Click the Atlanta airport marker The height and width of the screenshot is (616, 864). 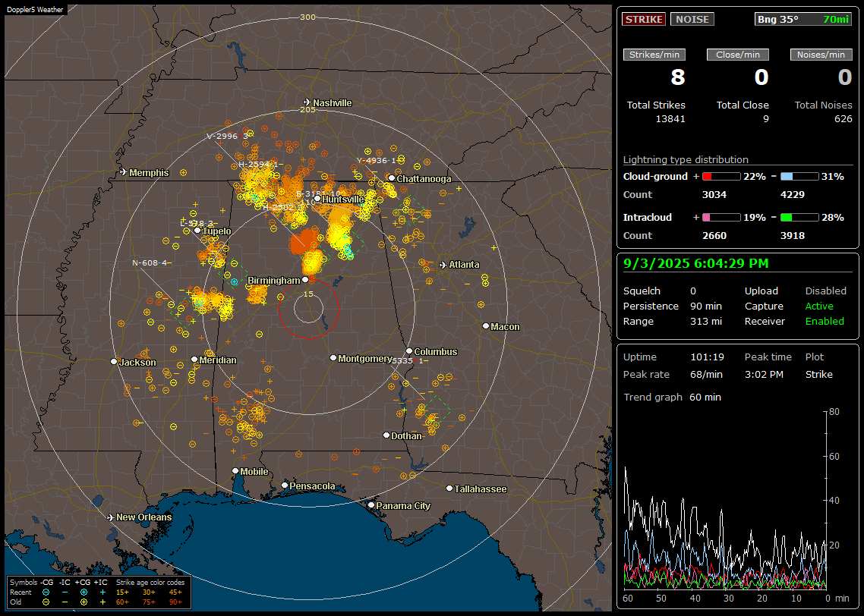[x=443, y=265]
